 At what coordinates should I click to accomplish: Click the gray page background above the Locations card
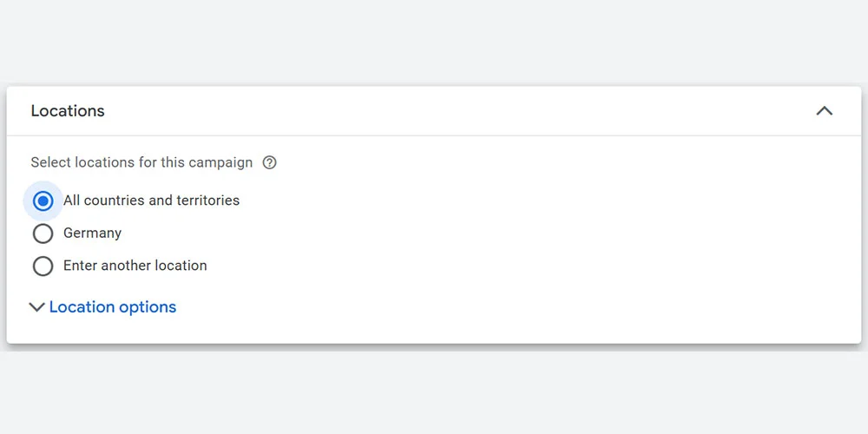[x=434, y=43]
